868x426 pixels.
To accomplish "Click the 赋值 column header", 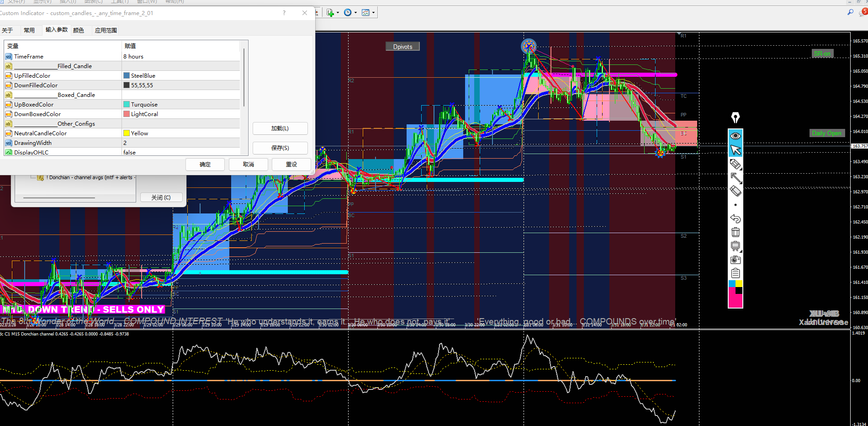I will [181, 46].
